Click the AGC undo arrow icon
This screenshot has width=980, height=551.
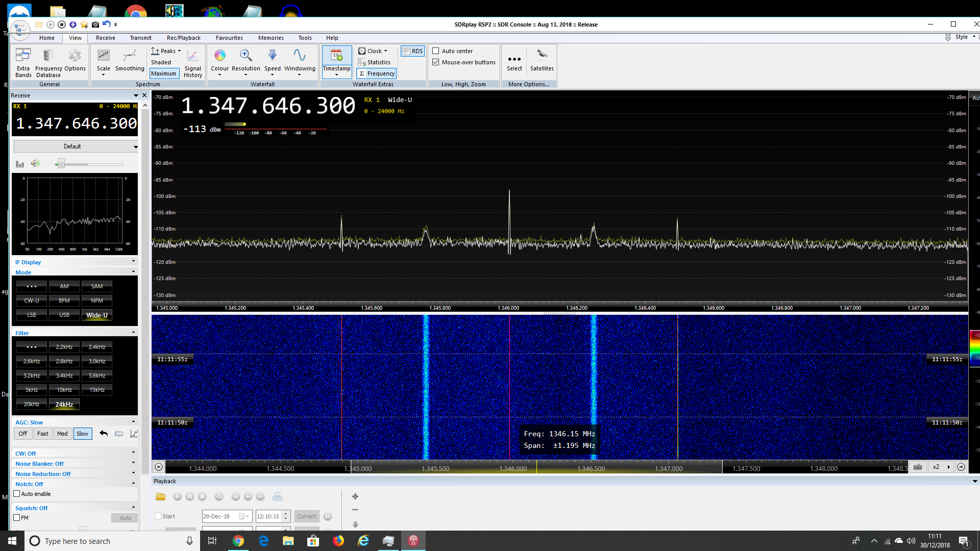(x=104, y=434)
